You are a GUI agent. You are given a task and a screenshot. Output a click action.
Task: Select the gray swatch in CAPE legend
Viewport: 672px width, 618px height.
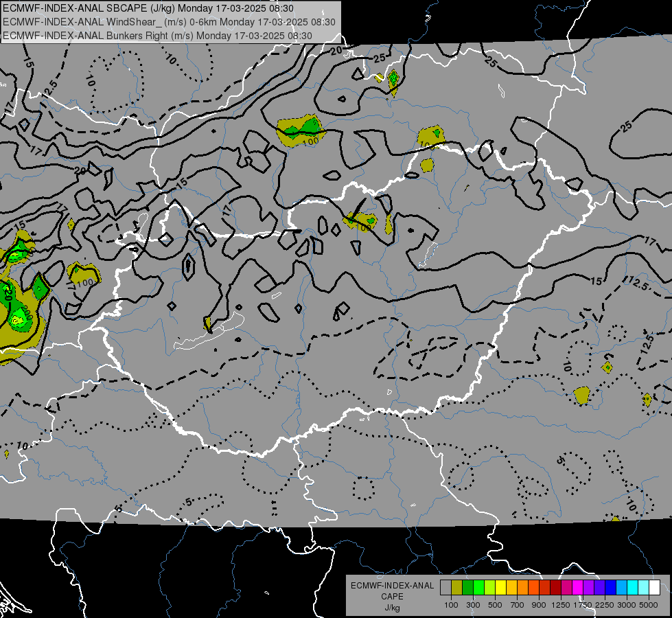[445, 588]
